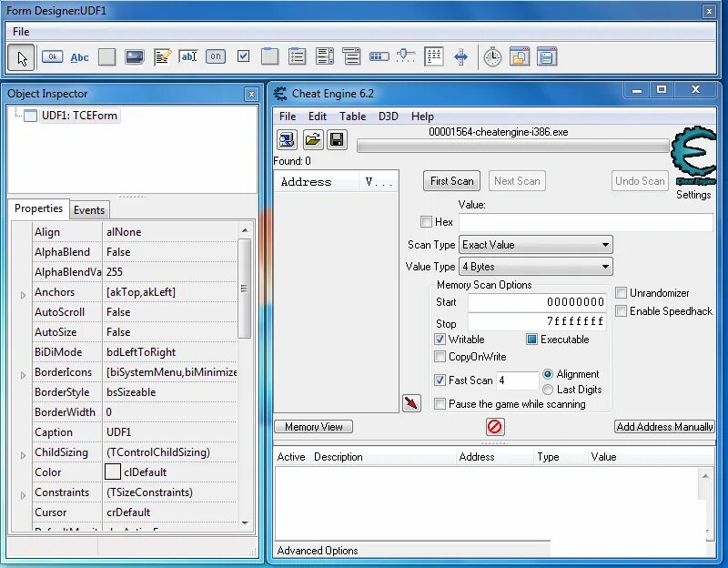Open Advanced Options
Screen dimensions: 728x568
tap(318, 551)
